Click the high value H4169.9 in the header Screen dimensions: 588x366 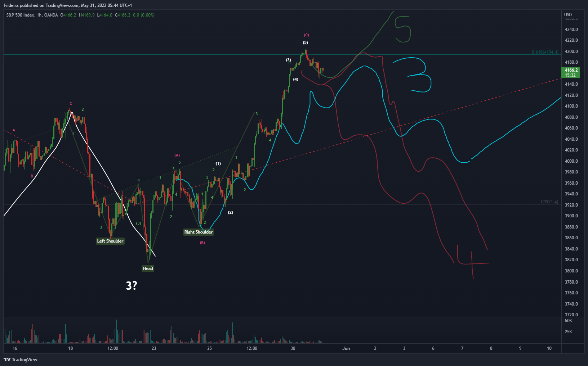tap(87, 15)
